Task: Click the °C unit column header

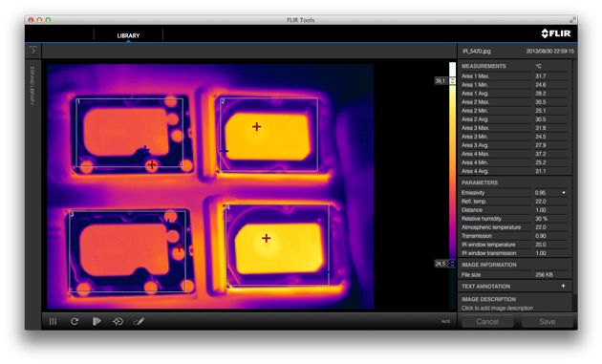Action: 538,66
